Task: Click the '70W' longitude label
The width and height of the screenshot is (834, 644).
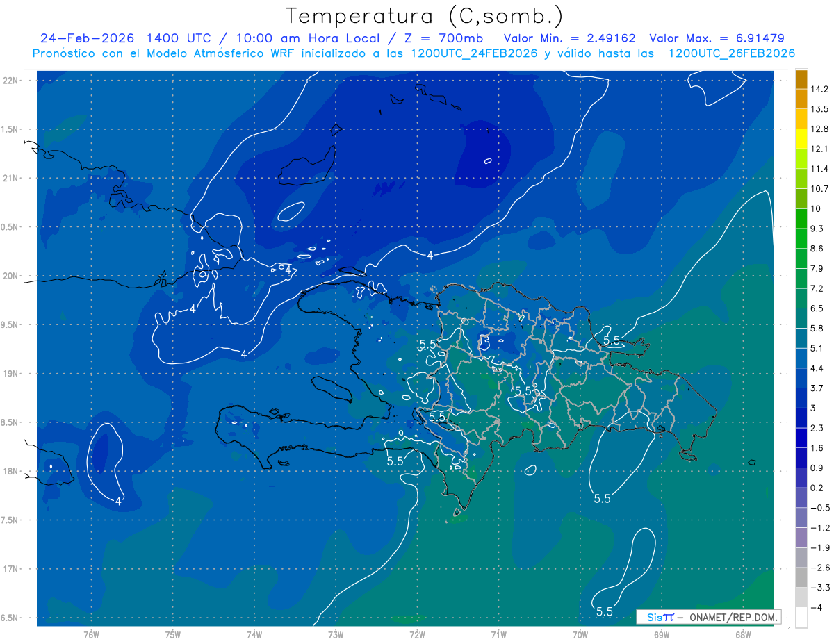Action: point(580,635)
